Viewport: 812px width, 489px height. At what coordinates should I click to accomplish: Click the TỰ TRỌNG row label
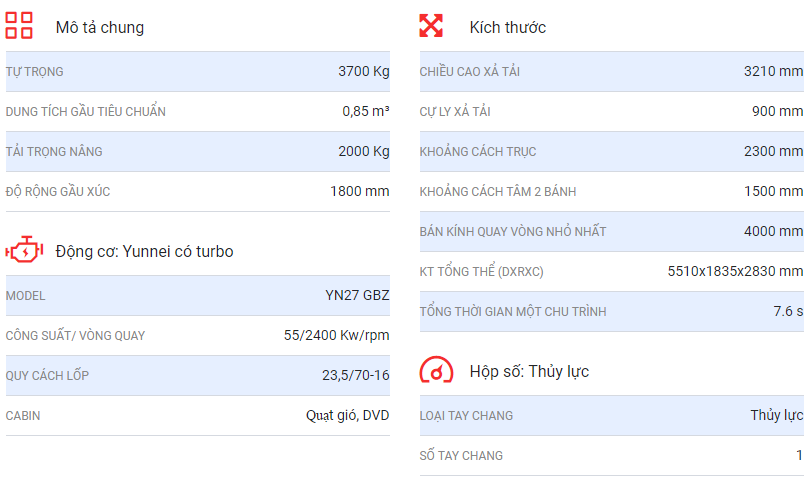point(35,71)
